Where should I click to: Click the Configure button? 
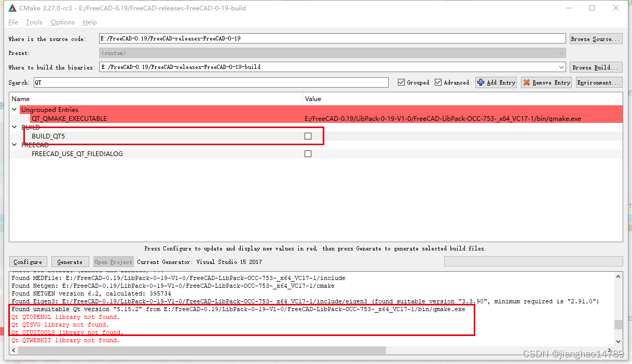(28, 262)
